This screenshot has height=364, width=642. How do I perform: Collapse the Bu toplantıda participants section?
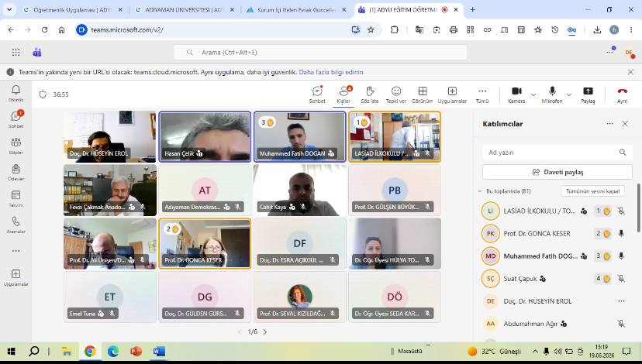click(x=480, y=191)
